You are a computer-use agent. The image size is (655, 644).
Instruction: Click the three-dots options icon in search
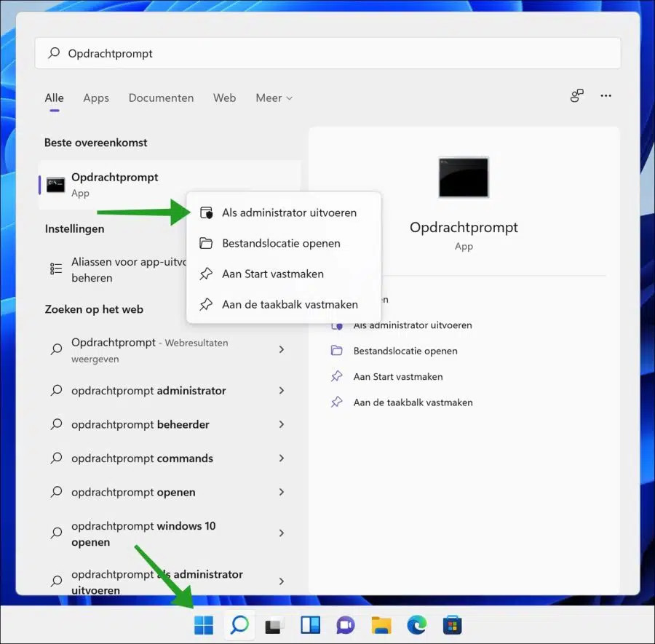(606, 96)
